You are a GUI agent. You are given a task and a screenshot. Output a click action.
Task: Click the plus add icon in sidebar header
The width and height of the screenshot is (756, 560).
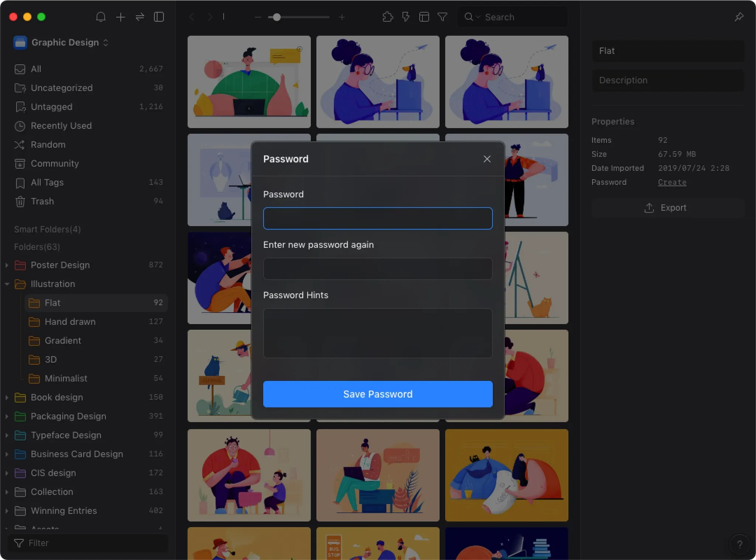point(120,17)
